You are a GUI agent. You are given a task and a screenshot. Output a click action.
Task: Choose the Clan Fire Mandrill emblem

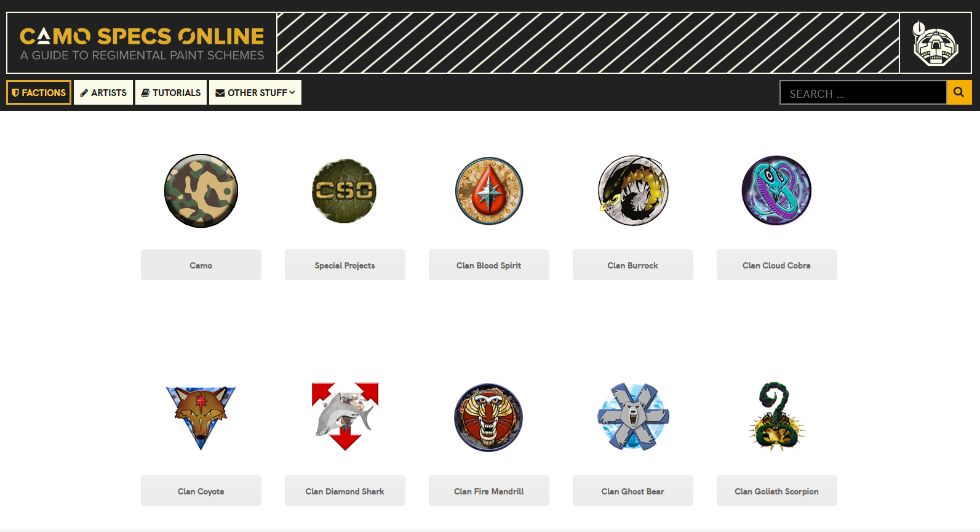click(x=488, y=417)
